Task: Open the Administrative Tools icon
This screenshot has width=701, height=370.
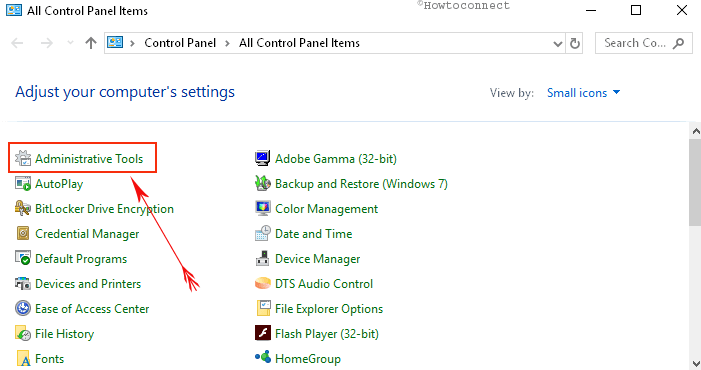Action: 23,159
